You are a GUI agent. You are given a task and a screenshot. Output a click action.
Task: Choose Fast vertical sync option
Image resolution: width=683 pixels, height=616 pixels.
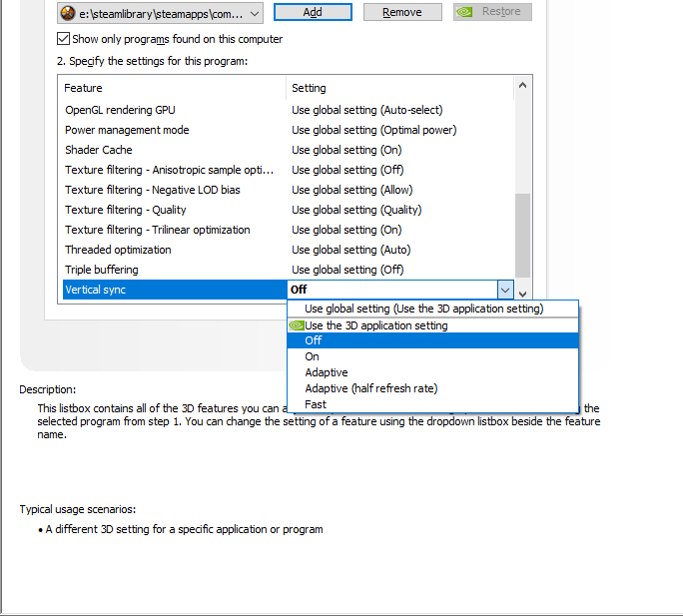pos(433,404)
